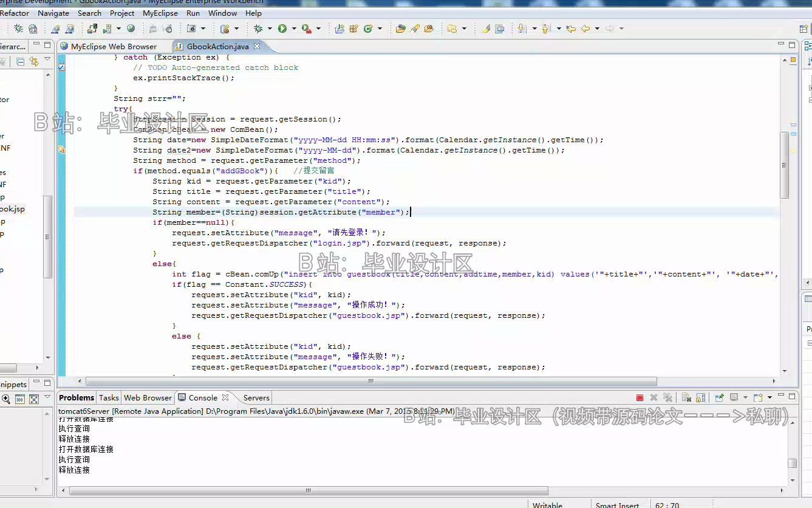This screenshot has height=508, width=812.
Task: Click the Back navigation arrow
Action: 585,29
